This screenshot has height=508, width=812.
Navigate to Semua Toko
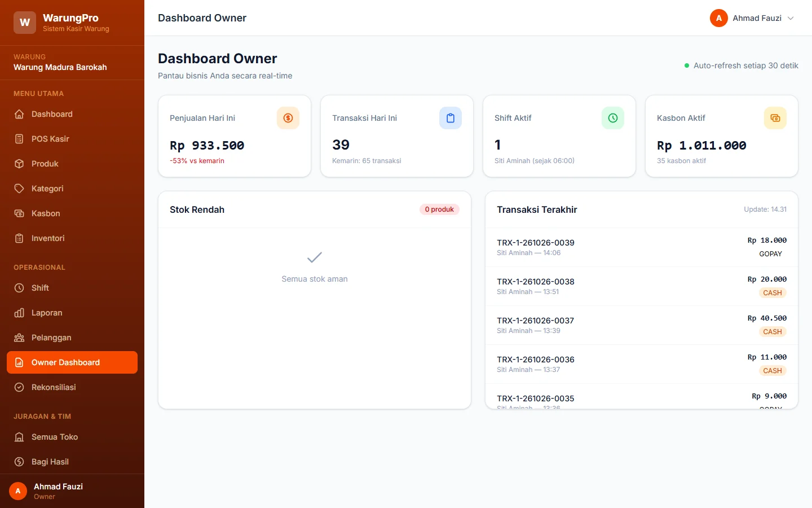pos(72,437)
